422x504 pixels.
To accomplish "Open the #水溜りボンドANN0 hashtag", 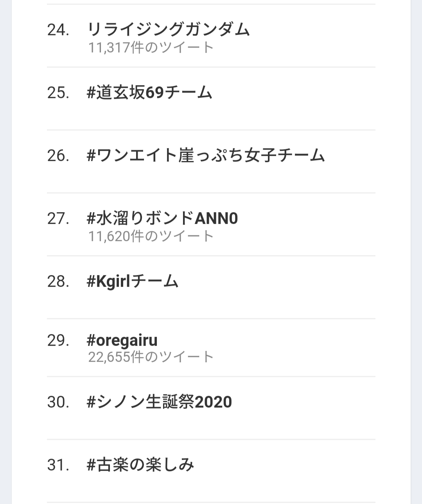I will tap(162, 218).
